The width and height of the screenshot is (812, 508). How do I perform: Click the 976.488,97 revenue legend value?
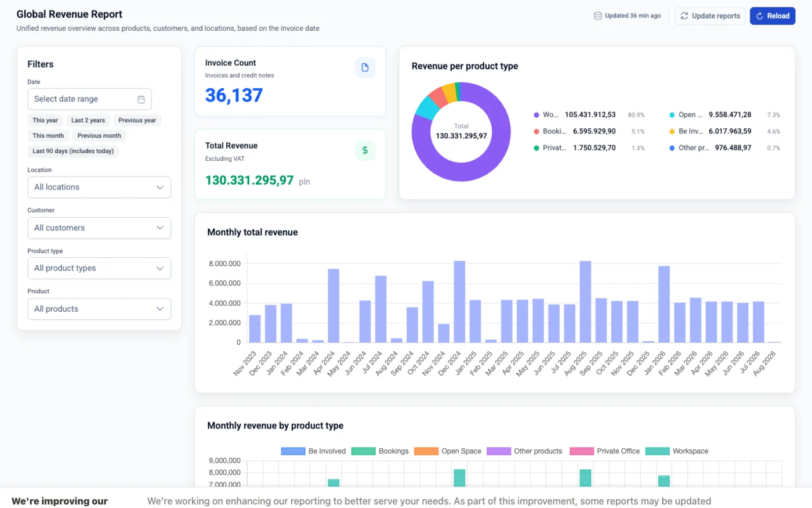733,148
